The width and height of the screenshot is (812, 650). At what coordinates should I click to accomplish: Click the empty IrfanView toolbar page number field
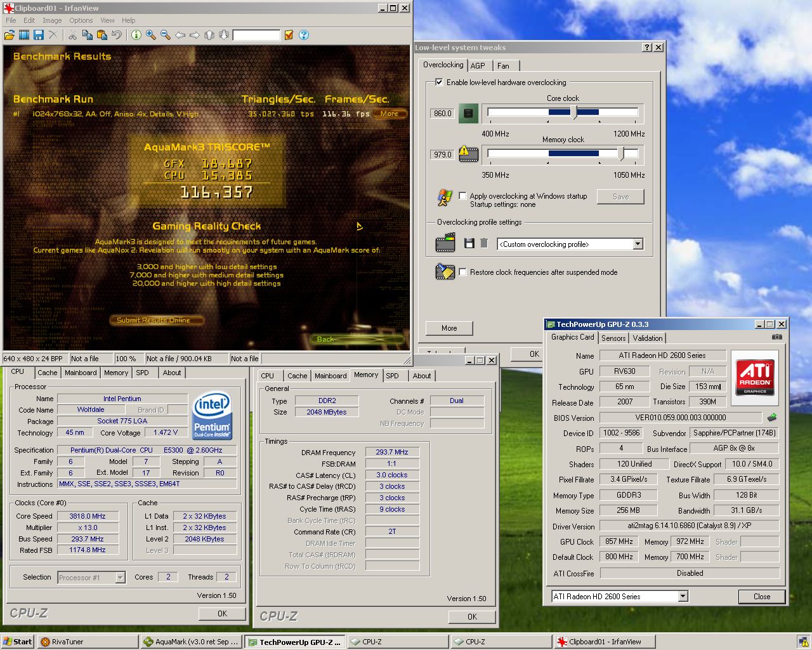coord(256,35)
